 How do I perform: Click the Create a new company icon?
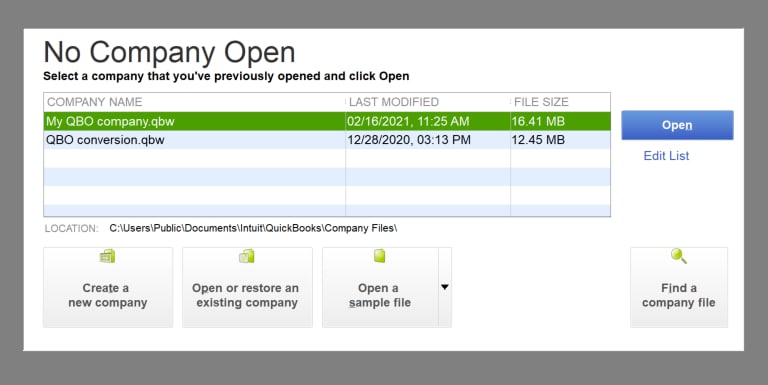[x=107, y=256]
